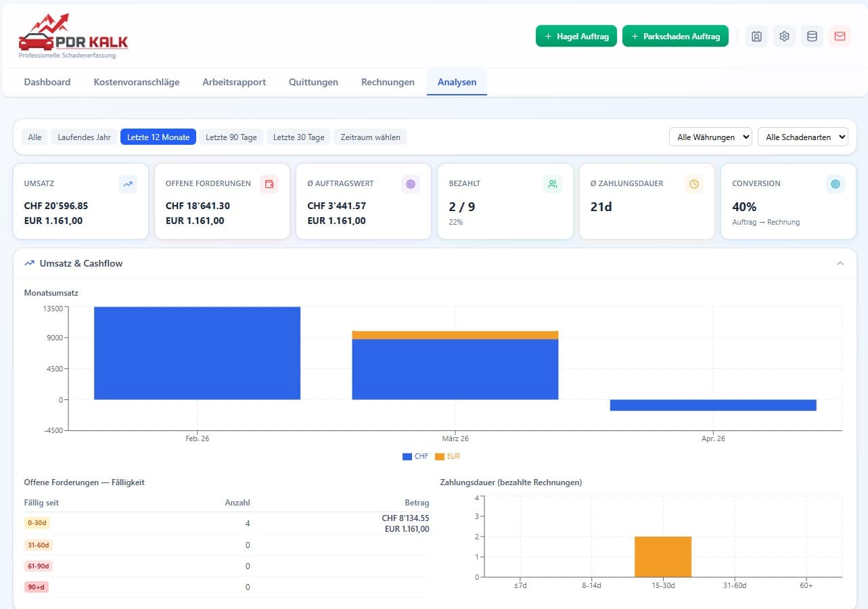
Task: Open the red mail envelope icon
Action: [840, 36]
